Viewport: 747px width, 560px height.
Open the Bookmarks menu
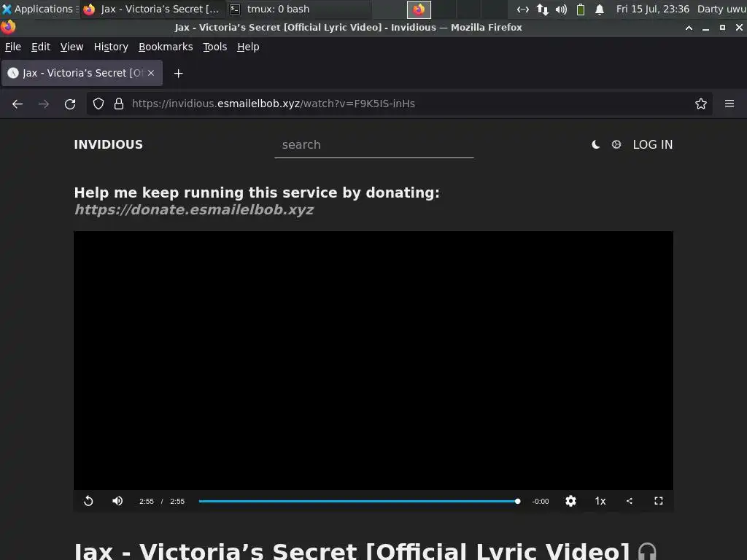tap(166, 47)
